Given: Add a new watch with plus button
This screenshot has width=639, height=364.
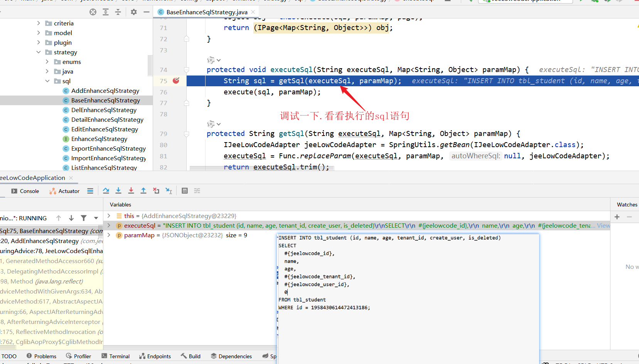Looking at the screenshot, I should coord(617,217).
